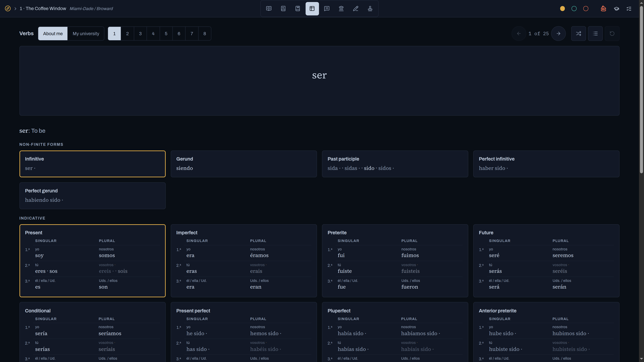Click the graduation cap icon
644x362 pixels.
click(616, 9)
